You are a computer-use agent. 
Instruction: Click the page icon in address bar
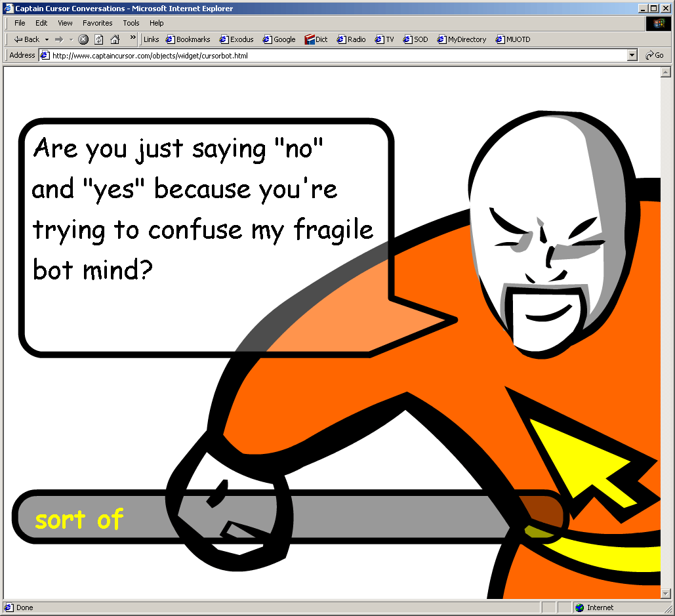[45, 56]
